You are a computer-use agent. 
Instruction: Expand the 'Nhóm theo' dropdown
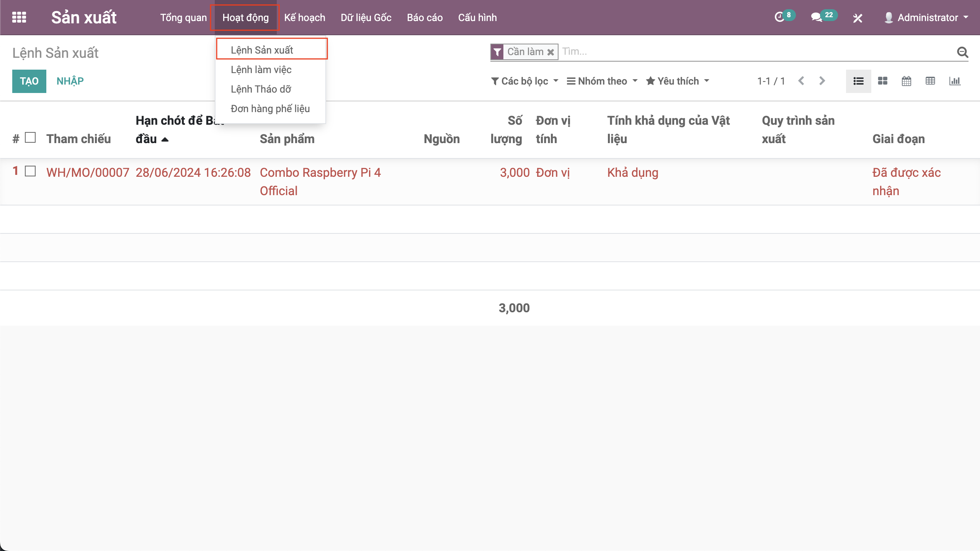[602, 81]
